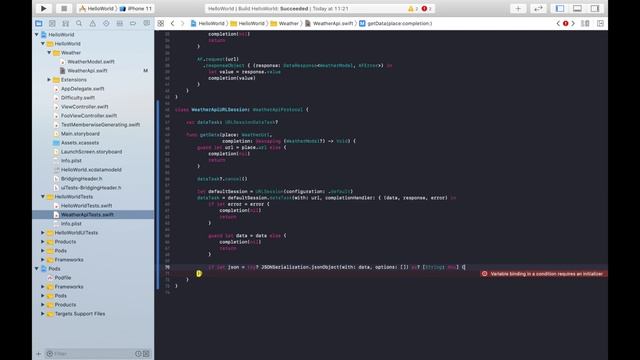
Task: Show the Debug navigator tab
Action: click(x=120, y=23)
